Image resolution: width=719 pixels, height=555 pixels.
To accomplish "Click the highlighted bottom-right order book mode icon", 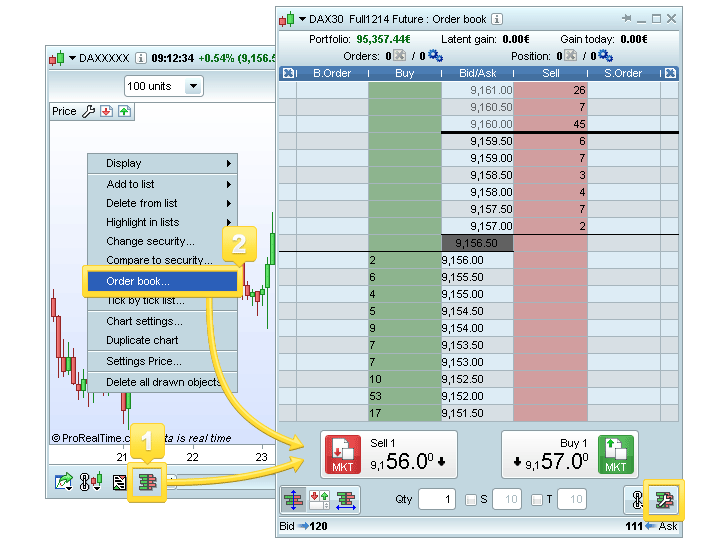I will 662,499.
